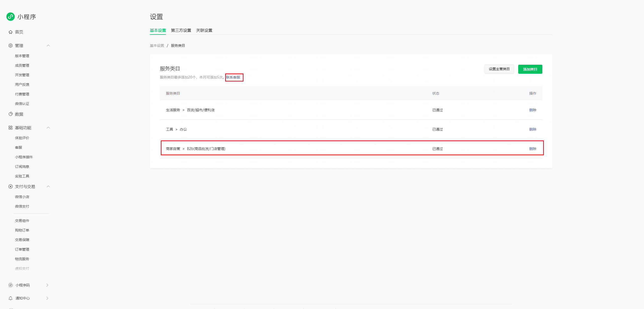Click the 基础功能 grid icon
The height and width of the screenshot is (309, 644).
(x=11, y=128)
